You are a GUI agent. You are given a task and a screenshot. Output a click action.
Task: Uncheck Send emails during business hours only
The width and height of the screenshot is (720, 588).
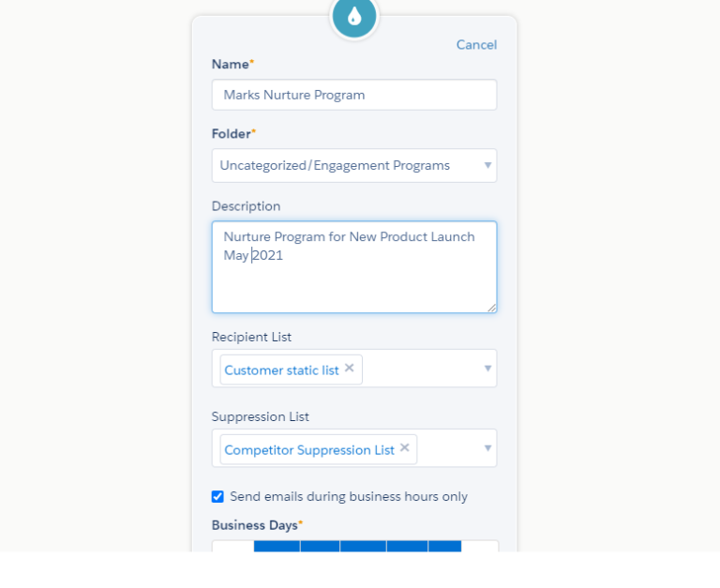click(217, 497)
